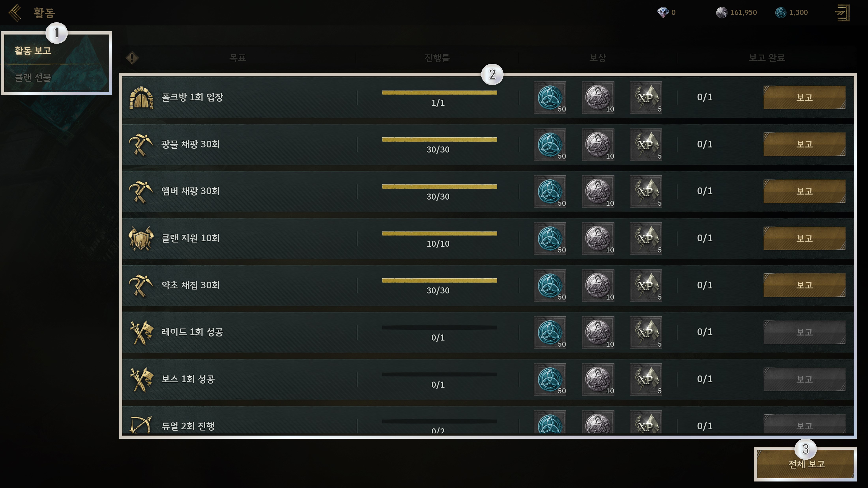The height and width of the screenshot is (488, 868).
Task: Open the exit menu icon at top right
Action: pos(842,13)
